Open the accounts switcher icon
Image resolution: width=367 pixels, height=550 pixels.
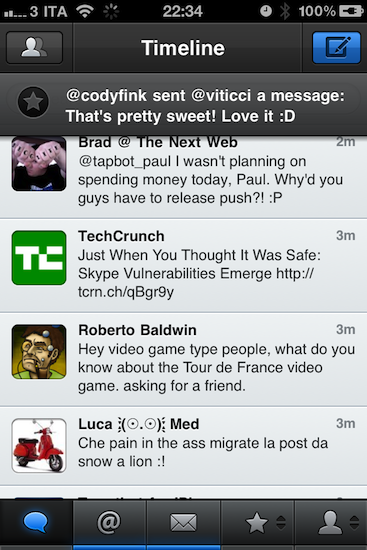click(34, 48)
